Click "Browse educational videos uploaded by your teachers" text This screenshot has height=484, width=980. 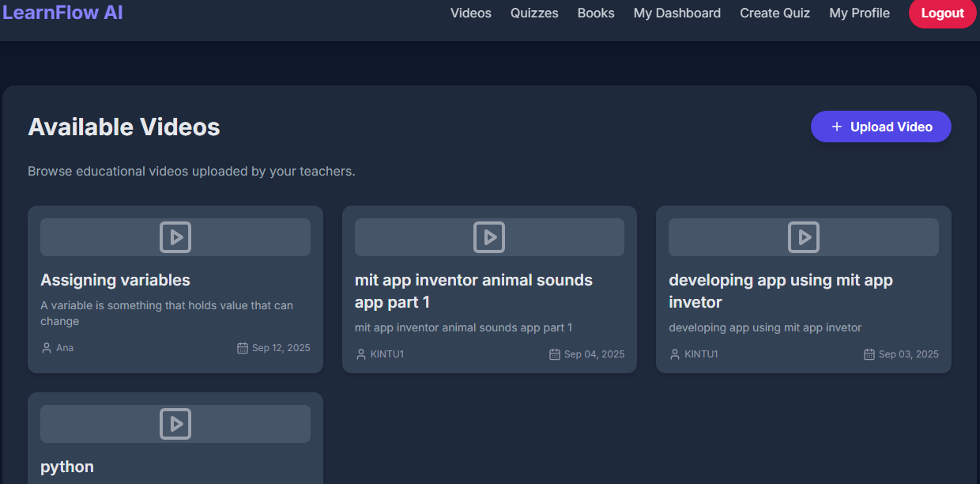(x=191, y=171)
